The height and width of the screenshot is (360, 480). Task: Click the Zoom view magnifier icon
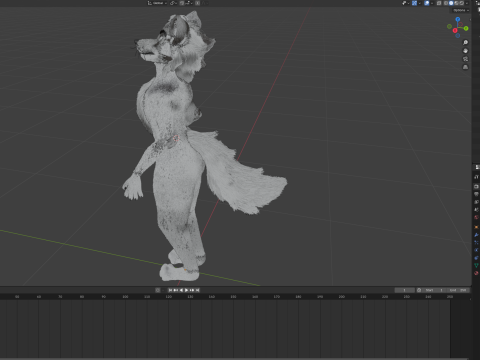pos(465,42)
